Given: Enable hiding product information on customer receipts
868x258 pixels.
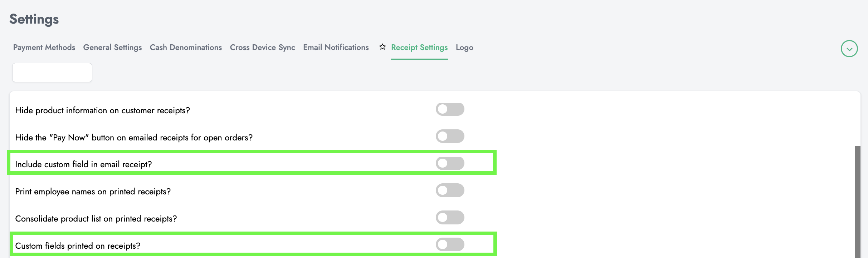Looking at the screenshot, I should click(450, 109).
